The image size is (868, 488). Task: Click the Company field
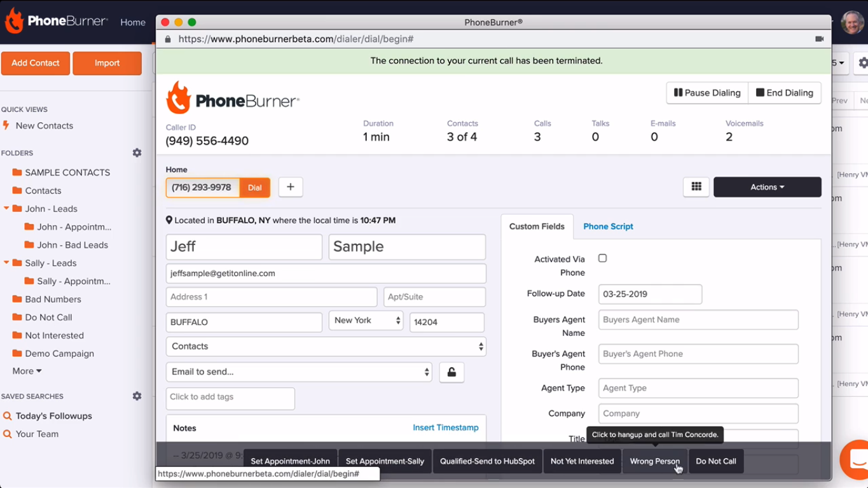(698, 414)
